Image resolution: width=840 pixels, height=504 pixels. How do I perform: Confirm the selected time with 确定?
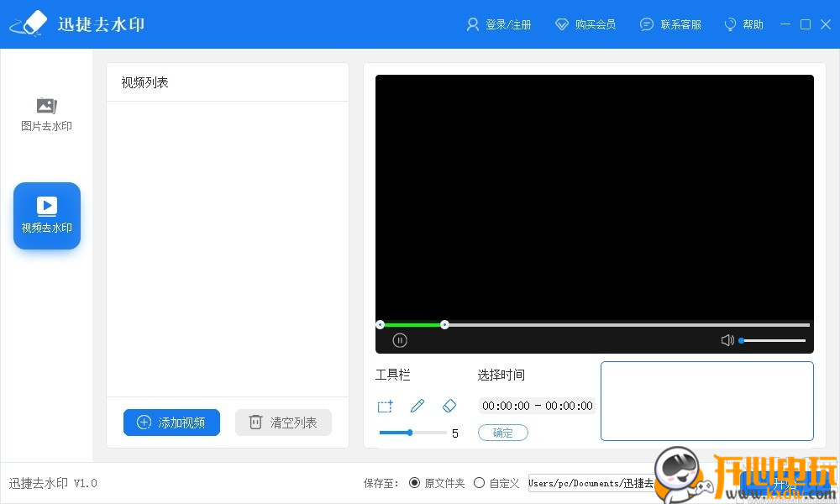click(503, 433)
